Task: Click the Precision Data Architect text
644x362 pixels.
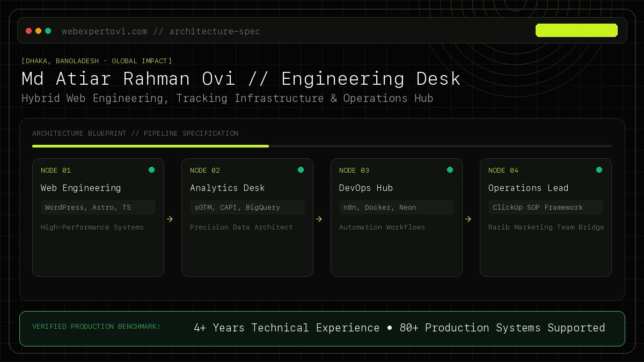Action: [x=241, y=227]
